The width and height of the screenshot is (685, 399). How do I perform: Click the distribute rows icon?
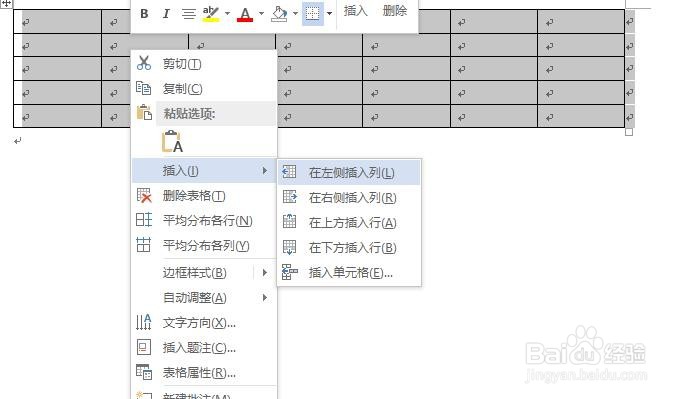(x=144, y=219)
